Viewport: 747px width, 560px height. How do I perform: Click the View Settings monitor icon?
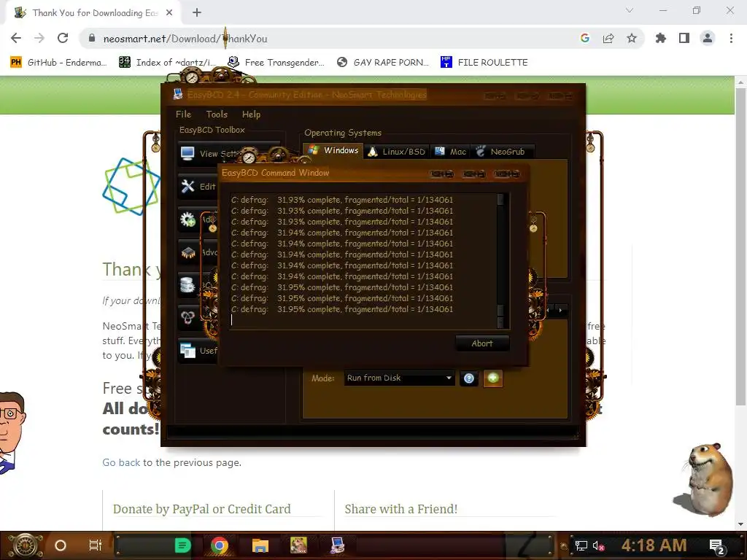[187, 153]
